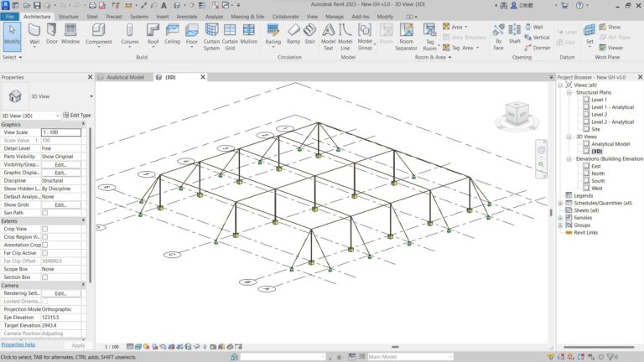The width and height of the screenshot is (644, 362).
Task: Open the Structure ribbon tab
Action: [69, 16]
